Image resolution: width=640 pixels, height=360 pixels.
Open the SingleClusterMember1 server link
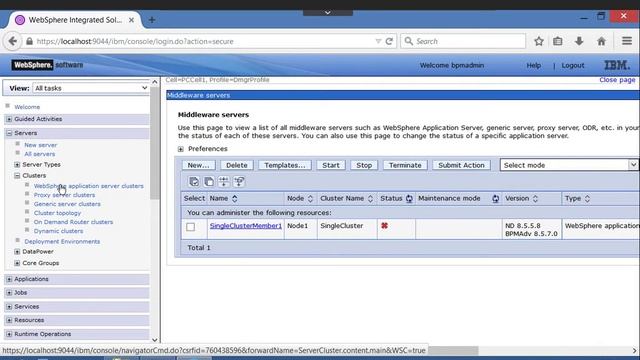(x=246, y=226)
